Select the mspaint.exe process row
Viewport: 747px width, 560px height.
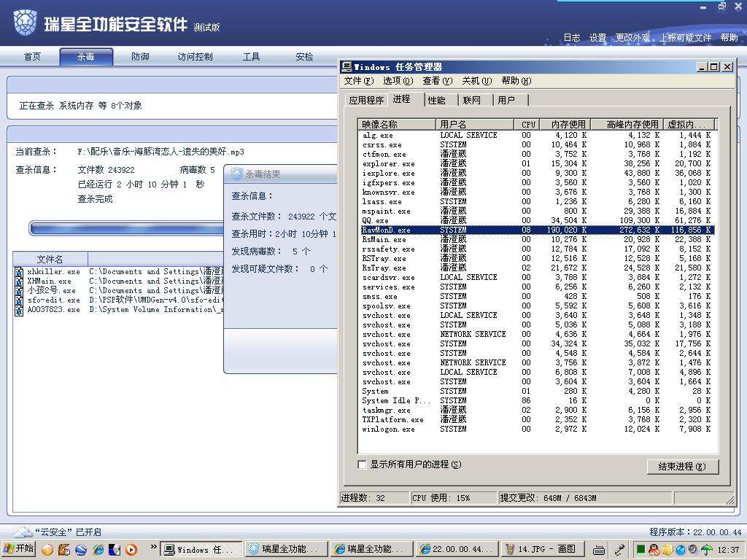[x=537, y=211]
